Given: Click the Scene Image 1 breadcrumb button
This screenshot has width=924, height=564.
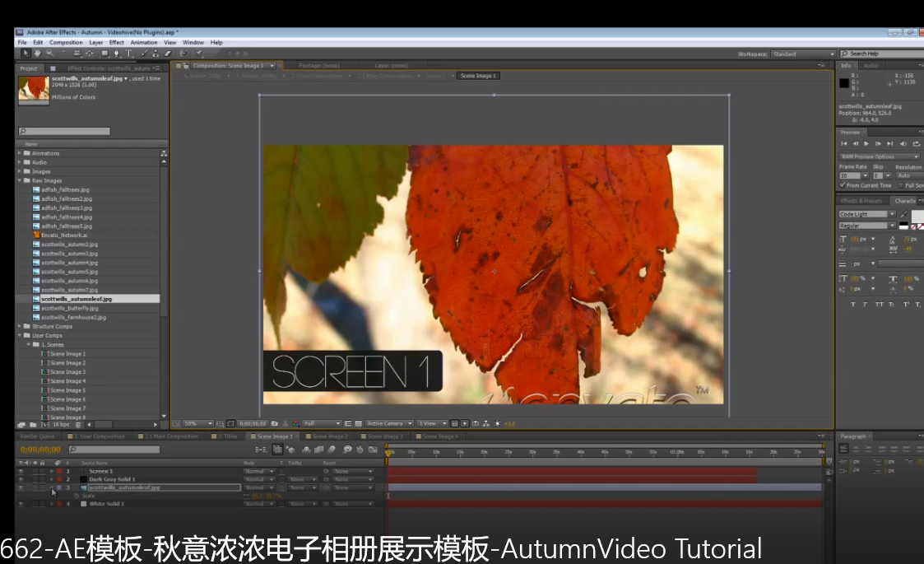Looking at the screenshot, I should pos(478,76).
